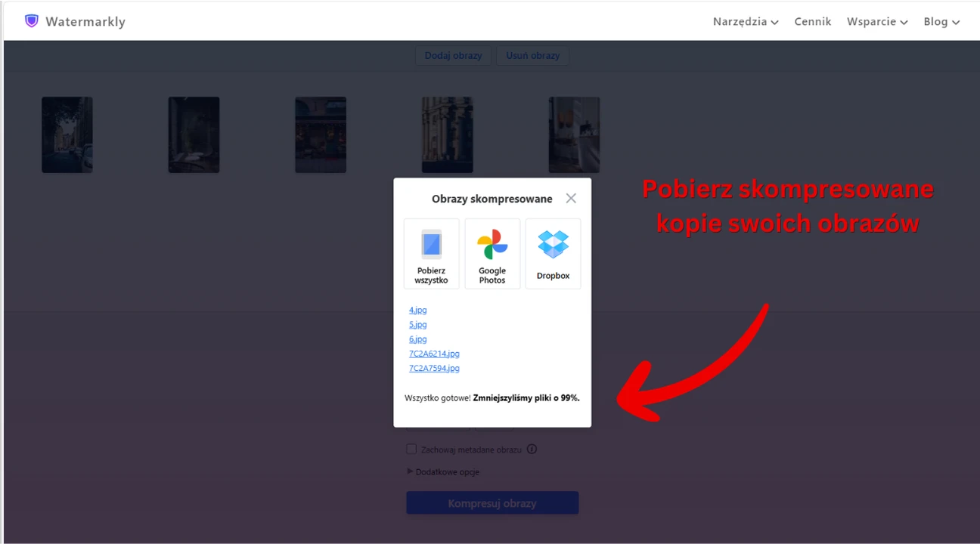Select the third uploaded image thumbnail
980x544 pixels.
[321, 134]
